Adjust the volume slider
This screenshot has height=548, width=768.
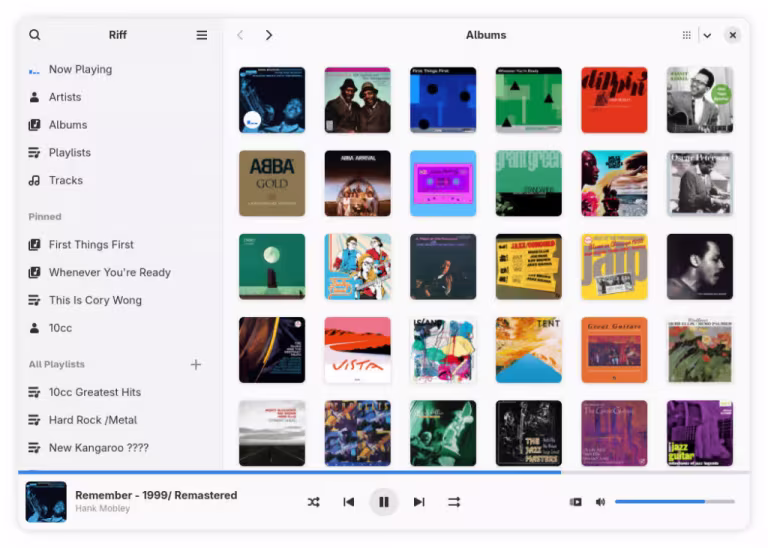pos(675,501)
